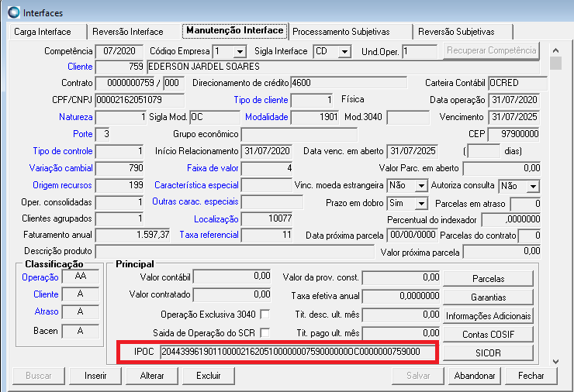
Task: Tick the Saída de Operação do SCR checkbox
Action: pos(265,333)
